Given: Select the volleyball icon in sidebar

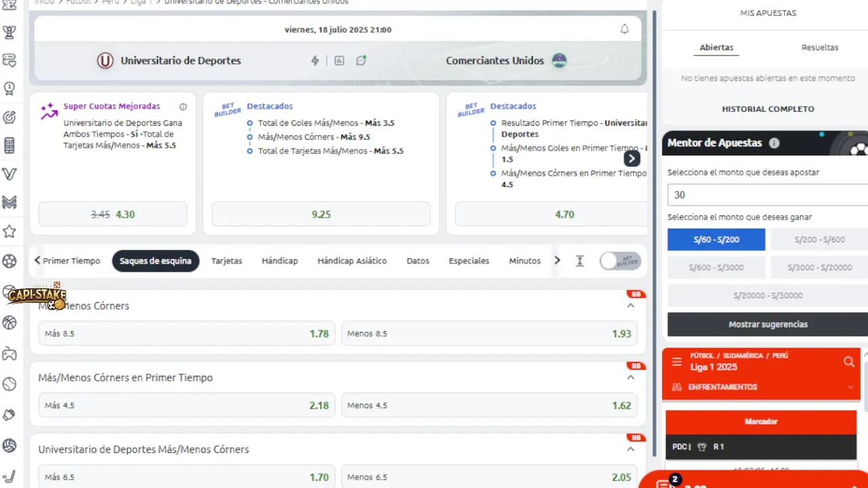Looking at the screenshot, I should click(x=9, y=445).
